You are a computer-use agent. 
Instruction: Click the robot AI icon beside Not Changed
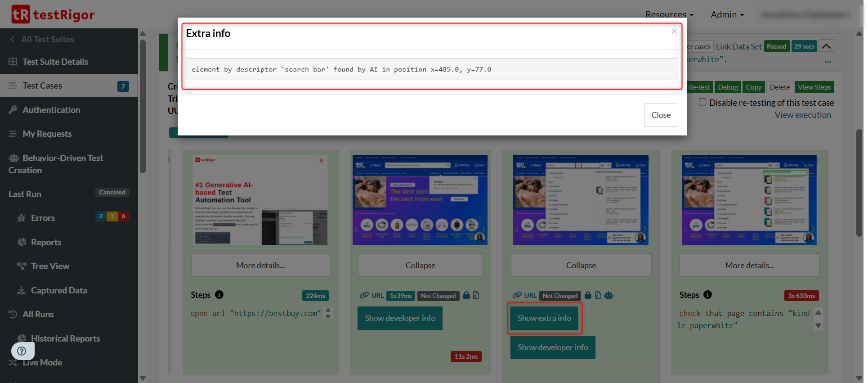[x=609, y=295]
